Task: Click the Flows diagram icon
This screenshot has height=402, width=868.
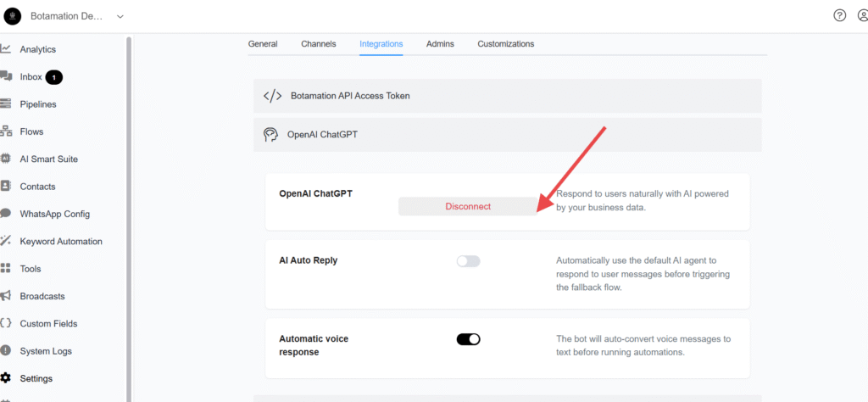Action: 6,131
